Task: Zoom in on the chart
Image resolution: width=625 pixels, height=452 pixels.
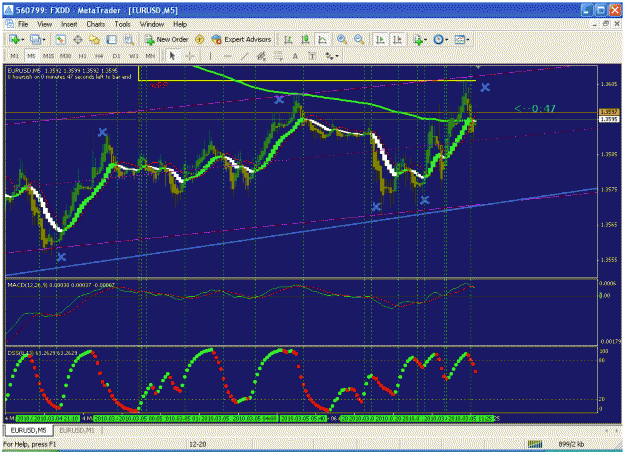Action: (x=342, y=39)
